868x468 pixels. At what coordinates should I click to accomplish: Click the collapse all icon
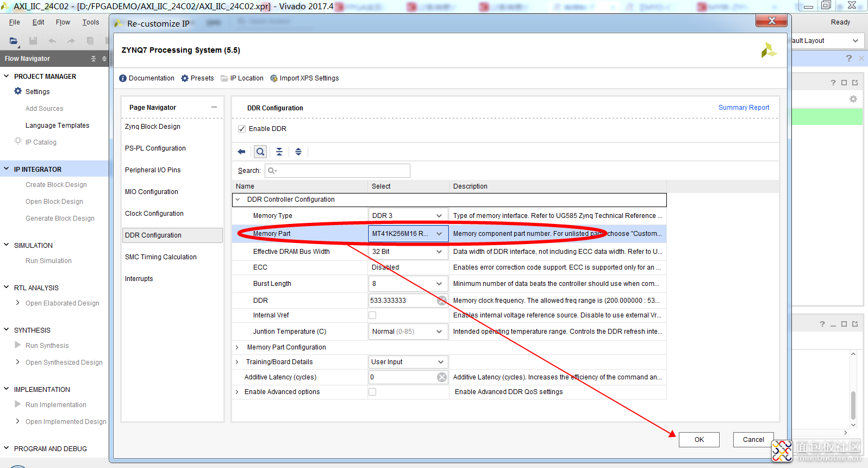point(279,152)
